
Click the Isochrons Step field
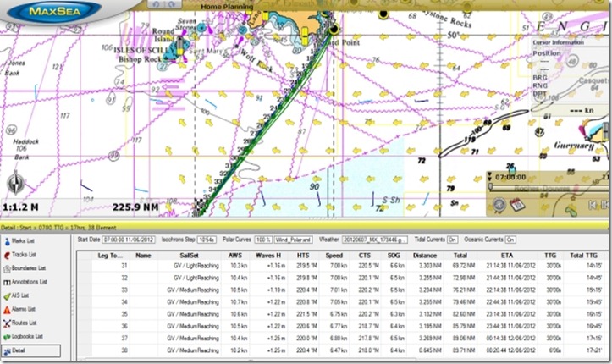click(207, 240)
